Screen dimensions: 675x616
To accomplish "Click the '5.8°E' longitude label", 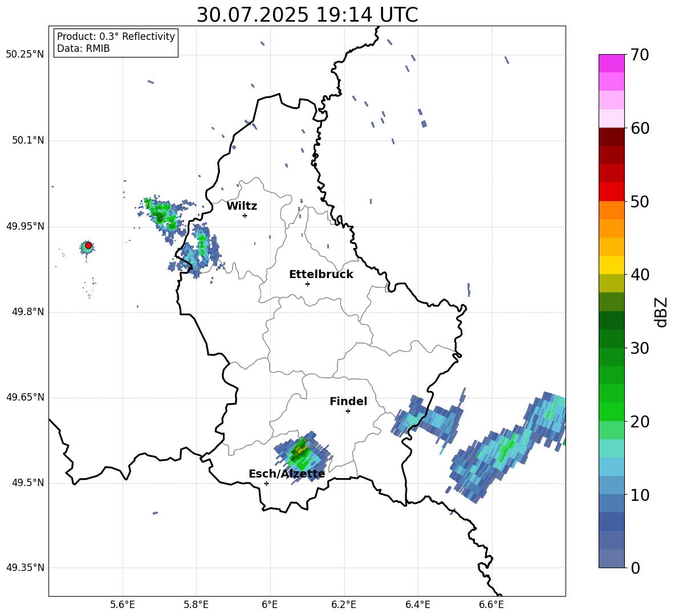I will (196, 605).
